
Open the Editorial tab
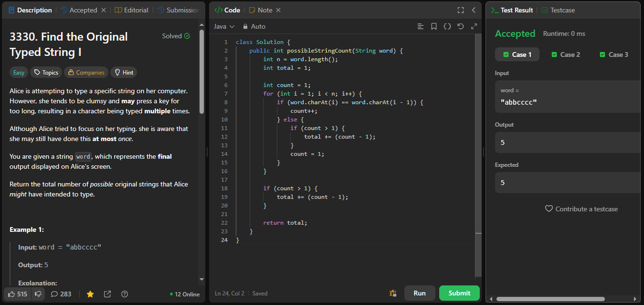[131, 10]
